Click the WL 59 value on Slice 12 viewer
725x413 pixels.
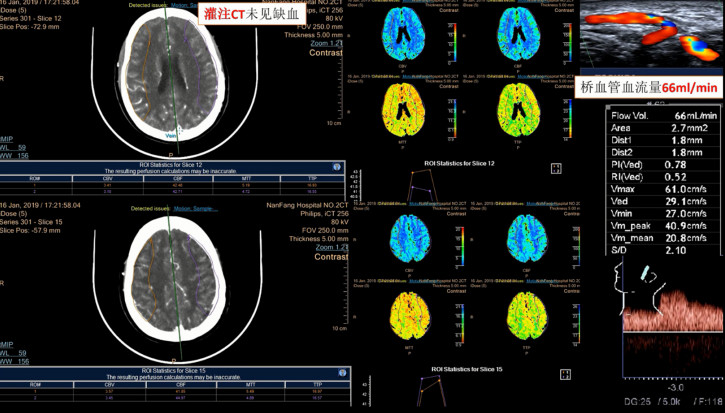click(x=13, y=148)
